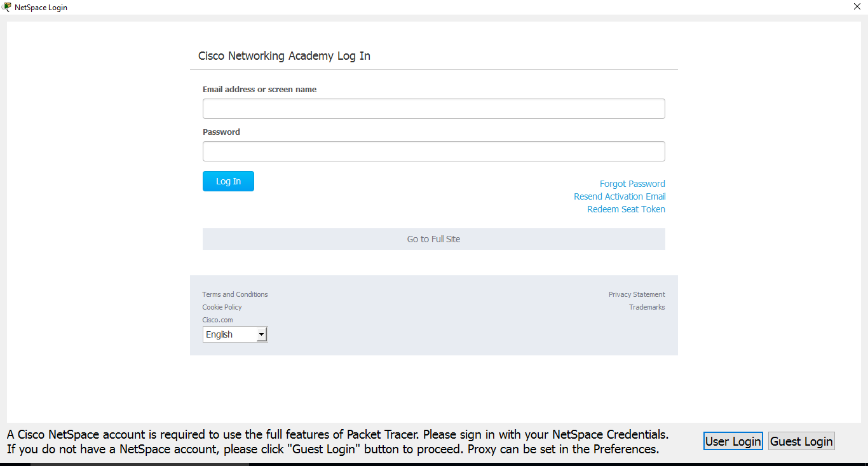Select the Redeem Seat Token link
868x466 pixels.
click(x=626, y=209)
